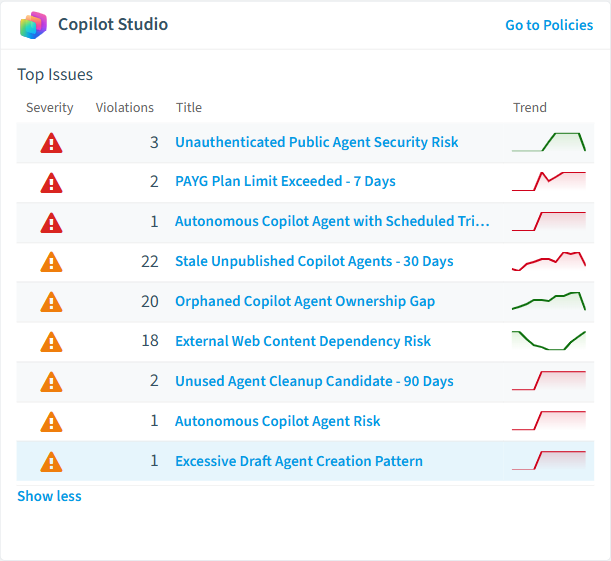Click trend sparkline for Autonomous Copilot Agent Risk
Image resolution: width=611 pixels, height=561 pixels.
click(549, 421)
